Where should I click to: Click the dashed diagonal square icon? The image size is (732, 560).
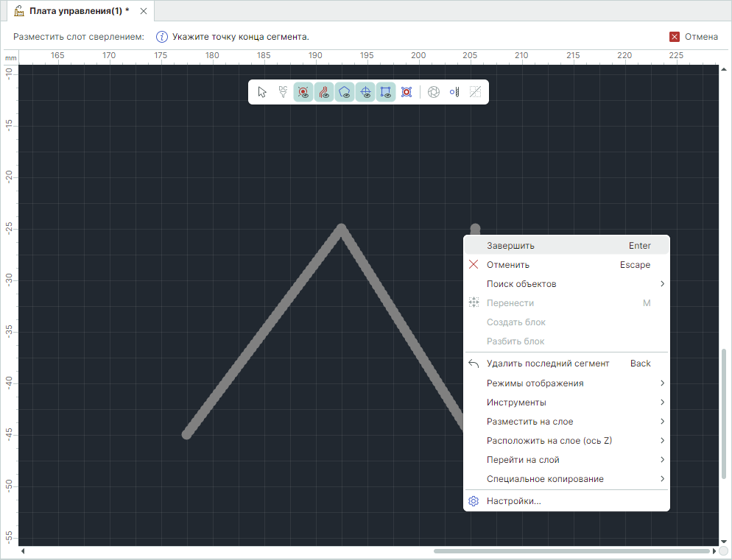pos(475,92)
